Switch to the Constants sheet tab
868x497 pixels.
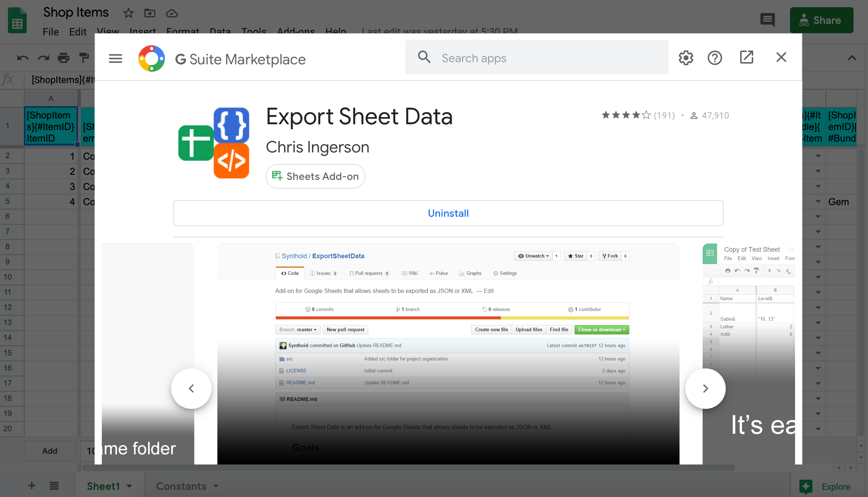tap(181, 486)
